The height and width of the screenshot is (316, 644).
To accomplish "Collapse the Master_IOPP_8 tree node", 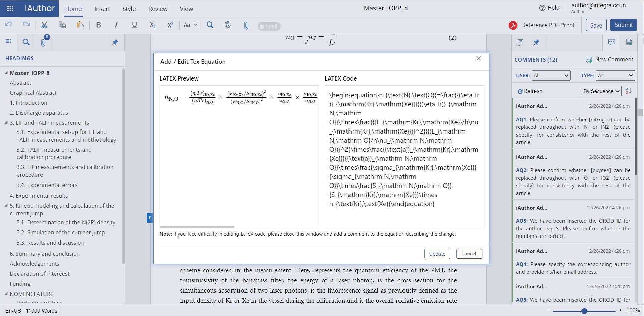I will pyautogui.click(x=6, y=73).
